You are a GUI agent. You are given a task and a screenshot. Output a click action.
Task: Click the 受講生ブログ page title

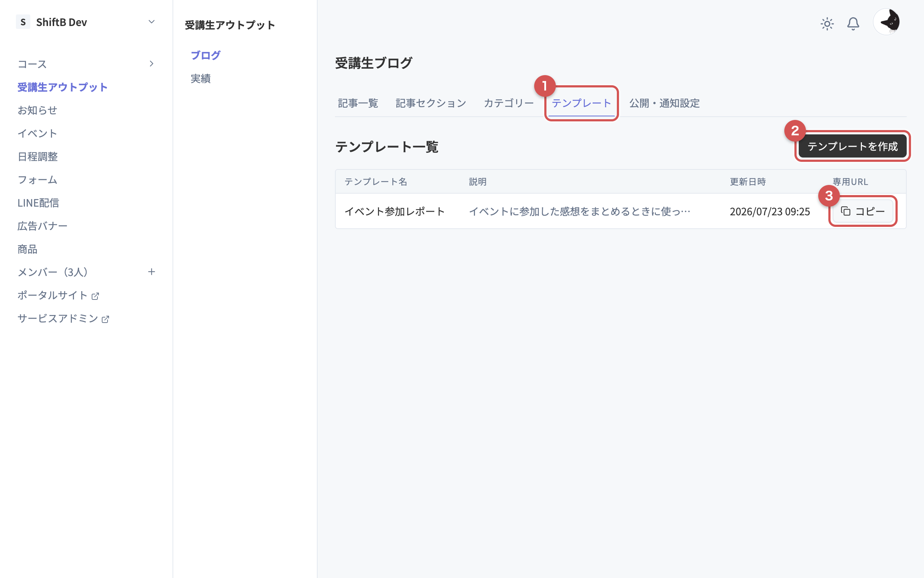(374, 63)
